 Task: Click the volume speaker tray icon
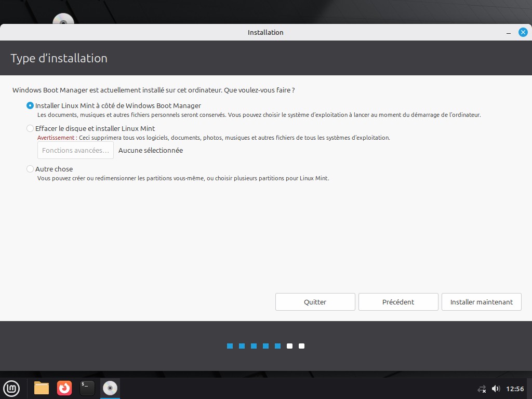[x=496, y=389]
